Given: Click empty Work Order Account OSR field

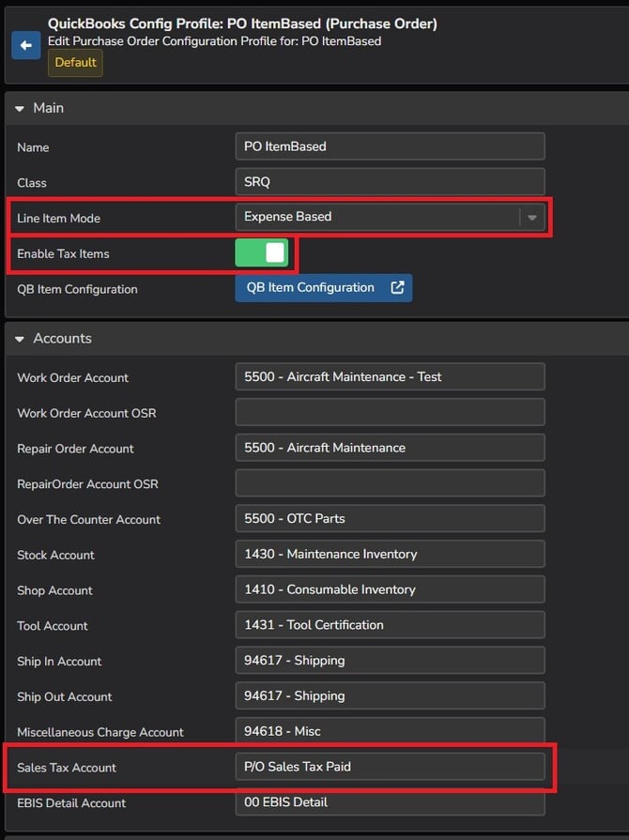Looking at the screenshot, I should pyautogui.click(x=390, y=412).
